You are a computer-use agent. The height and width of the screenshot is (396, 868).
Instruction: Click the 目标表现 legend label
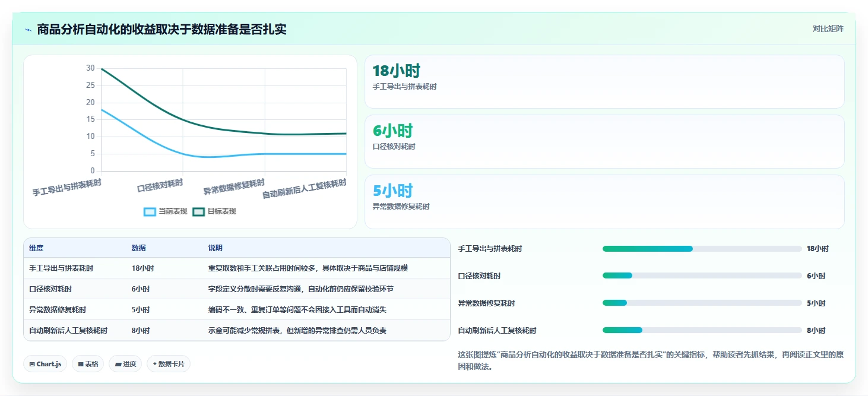221,211
